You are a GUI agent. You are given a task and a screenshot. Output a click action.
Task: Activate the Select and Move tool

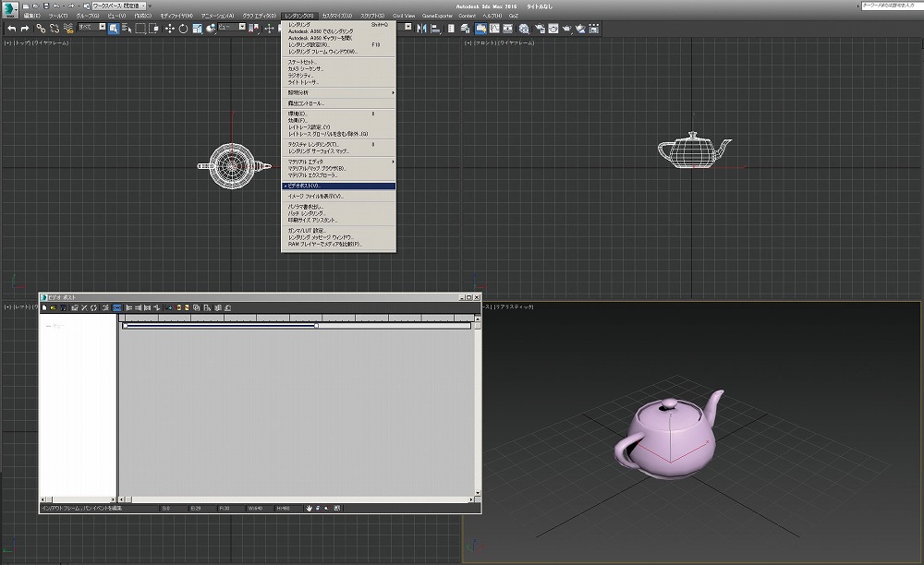pos(170,29)
